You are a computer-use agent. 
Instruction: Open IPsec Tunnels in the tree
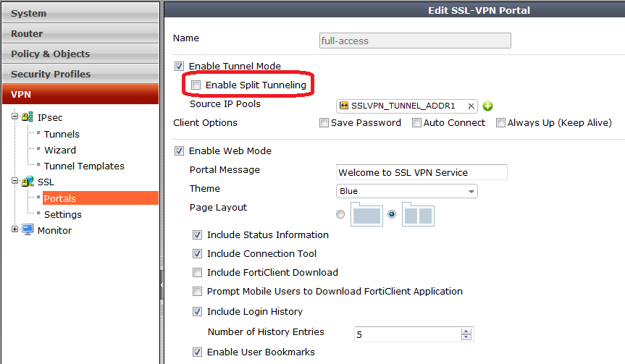pos(62,134)
